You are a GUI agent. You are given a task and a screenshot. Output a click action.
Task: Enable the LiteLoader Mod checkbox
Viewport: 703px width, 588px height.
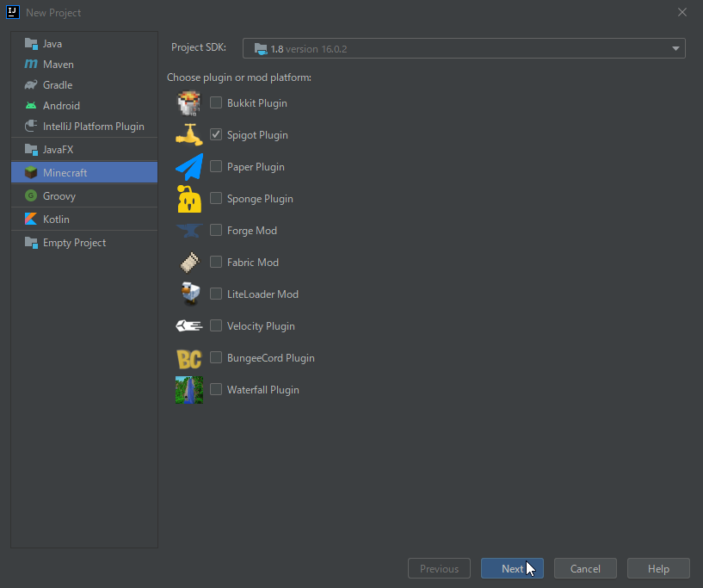point(216,294)
